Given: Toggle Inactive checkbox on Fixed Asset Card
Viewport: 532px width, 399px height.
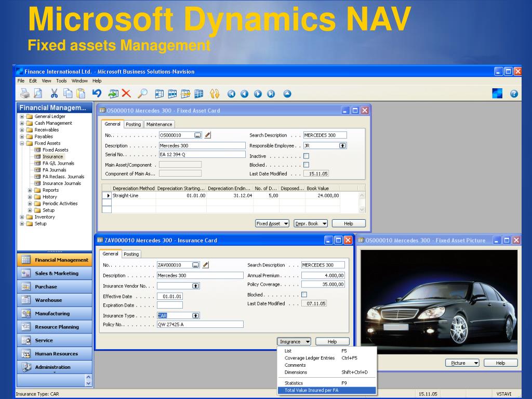Looking at the screenshot, I should click(307, 156).
